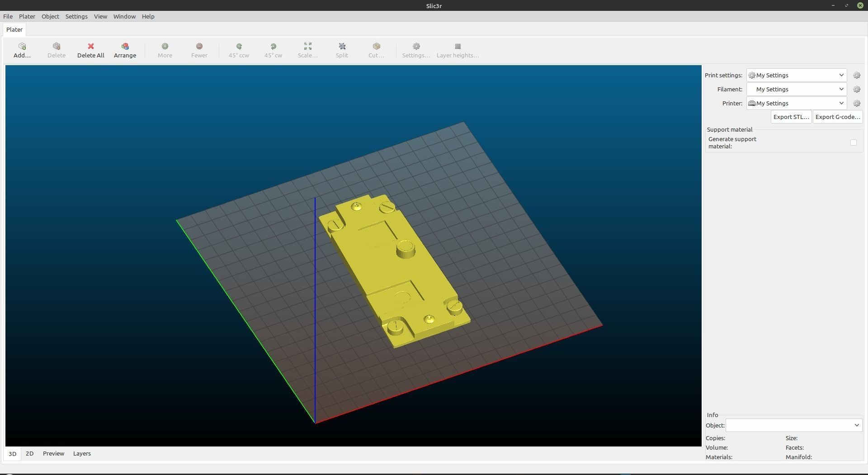Click gear icon next to Filament

[856, 90]
